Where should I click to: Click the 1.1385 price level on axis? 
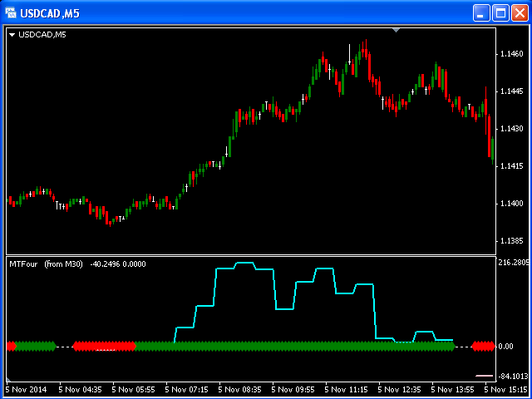tap(511, 241)
